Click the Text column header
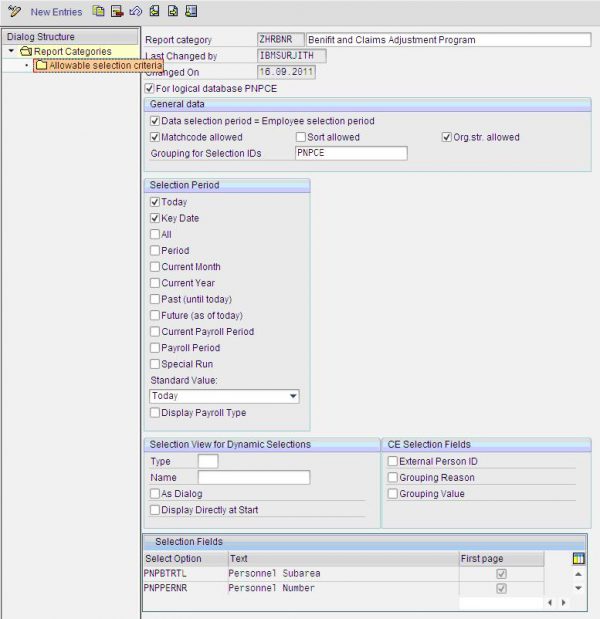 tap(344, 558)
